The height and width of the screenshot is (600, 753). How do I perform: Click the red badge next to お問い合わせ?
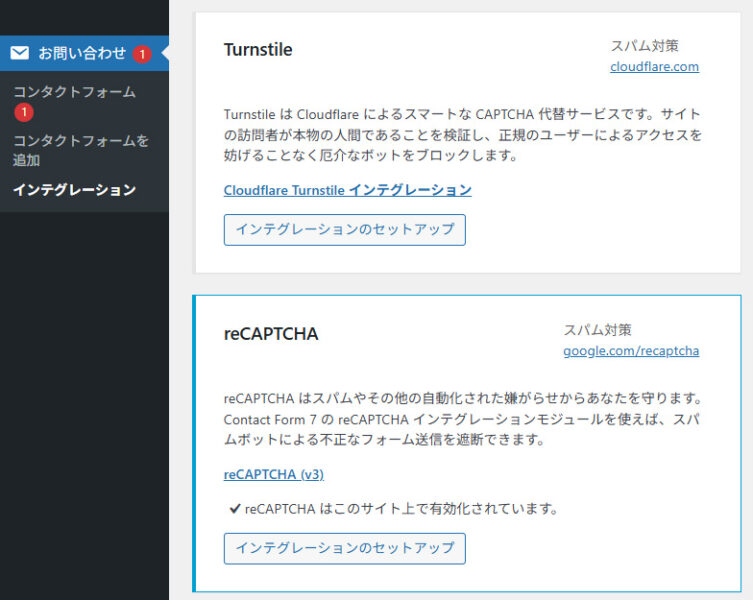142,54
